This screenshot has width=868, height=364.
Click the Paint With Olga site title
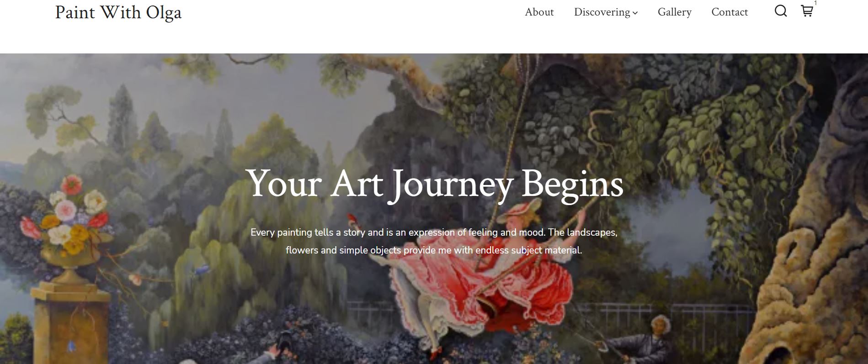tap(118, 13)
